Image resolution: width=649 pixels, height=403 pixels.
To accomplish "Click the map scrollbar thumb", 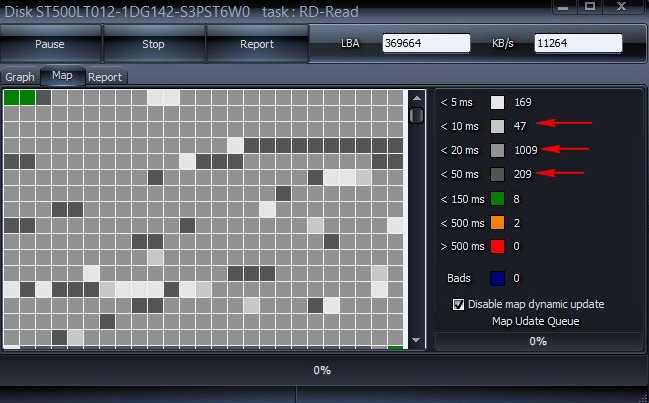I will tap(417, 115).
